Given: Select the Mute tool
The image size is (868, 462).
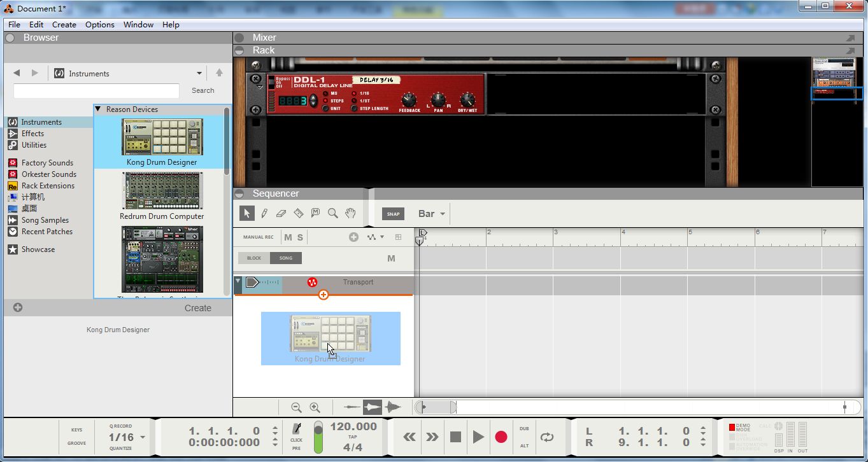Looking at the screenshot, I should [315, 213].
